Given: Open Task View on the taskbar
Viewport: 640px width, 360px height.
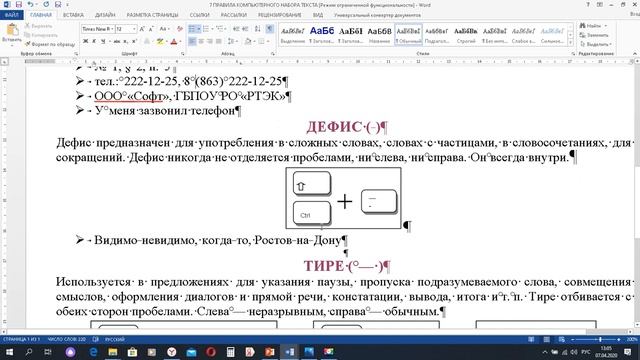Looking at the screenshot, I should [48, 352].
